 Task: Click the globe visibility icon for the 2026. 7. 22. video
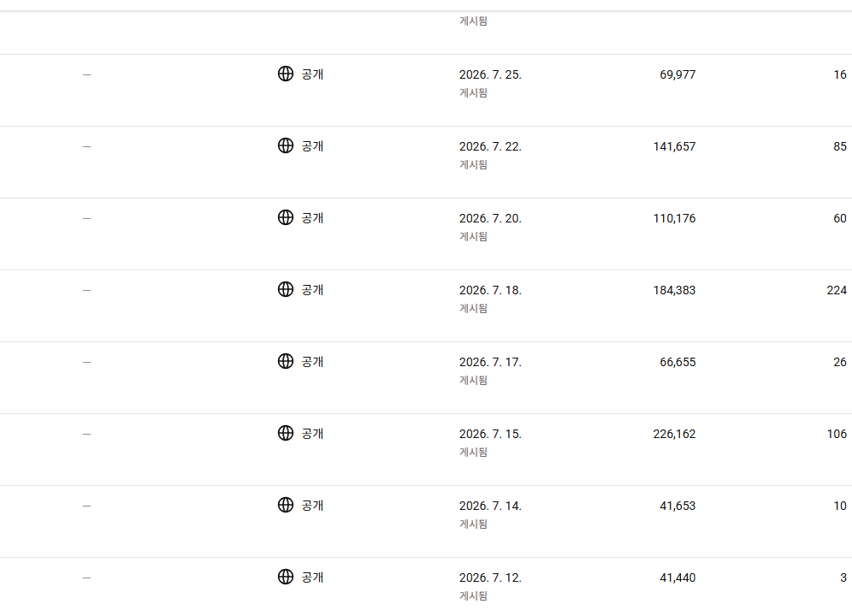285,145
